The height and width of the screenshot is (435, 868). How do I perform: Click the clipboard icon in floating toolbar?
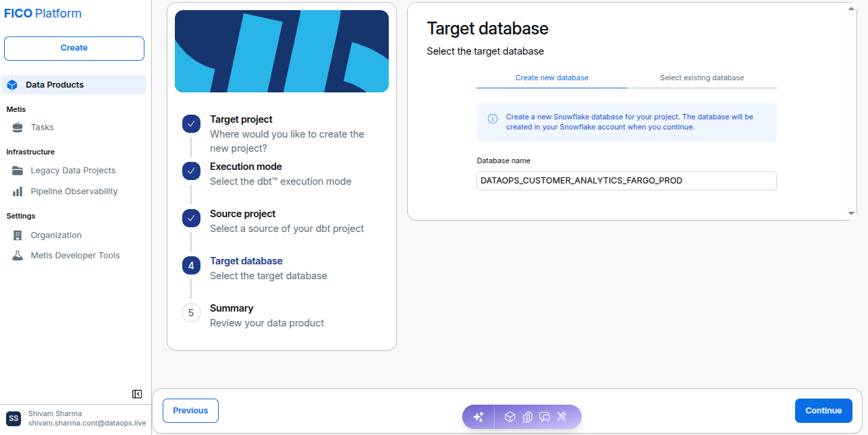pos(528,417)
